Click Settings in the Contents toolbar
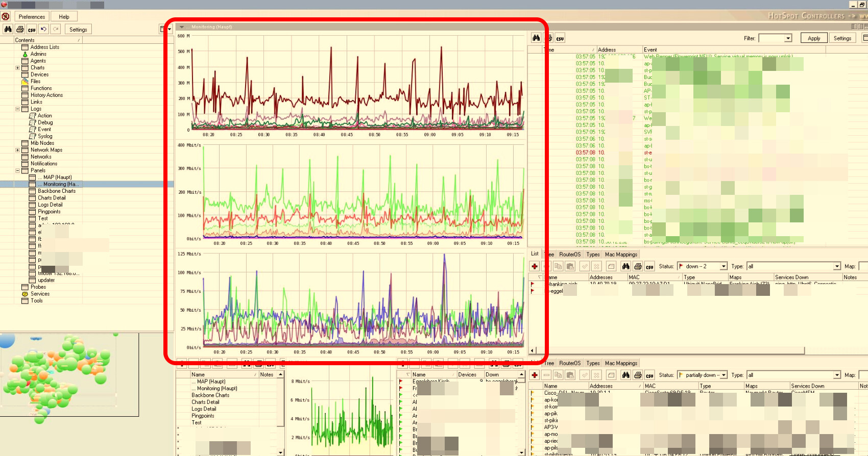Viewport: 868px width, 456px height. [x=78, y=30]
